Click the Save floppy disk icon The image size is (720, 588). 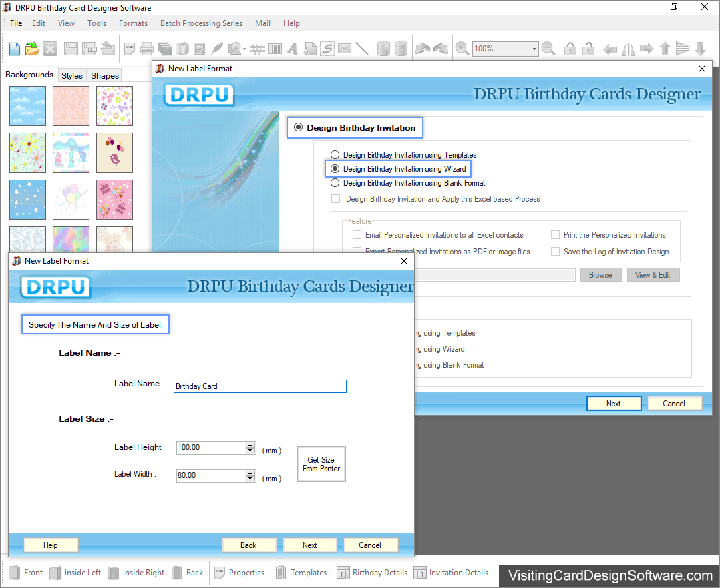click(71, 49)
